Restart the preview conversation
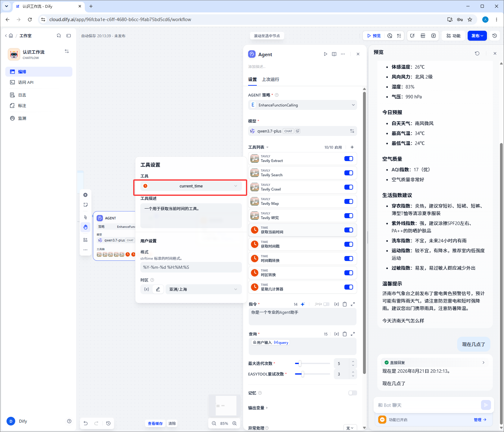504x432 pixels. (477, 53)
